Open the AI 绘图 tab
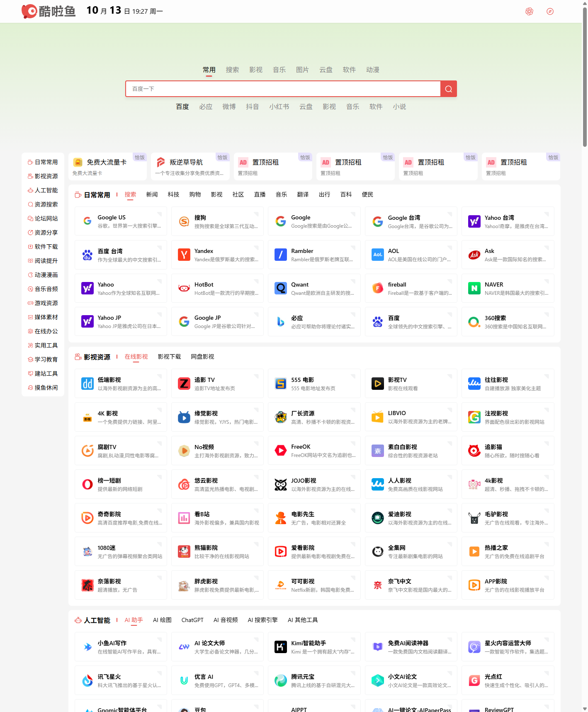Viewport: 588px width, 712px height. coord(162,620)
